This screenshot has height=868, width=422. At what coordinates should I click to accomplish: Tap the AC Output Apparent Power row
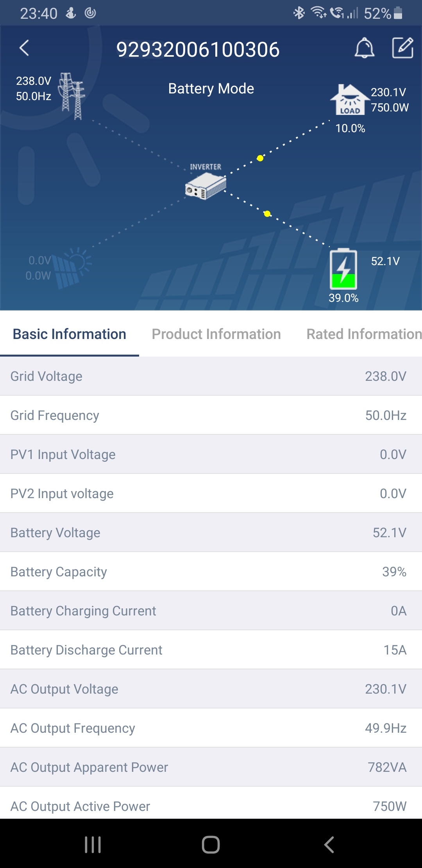point(211,767)
